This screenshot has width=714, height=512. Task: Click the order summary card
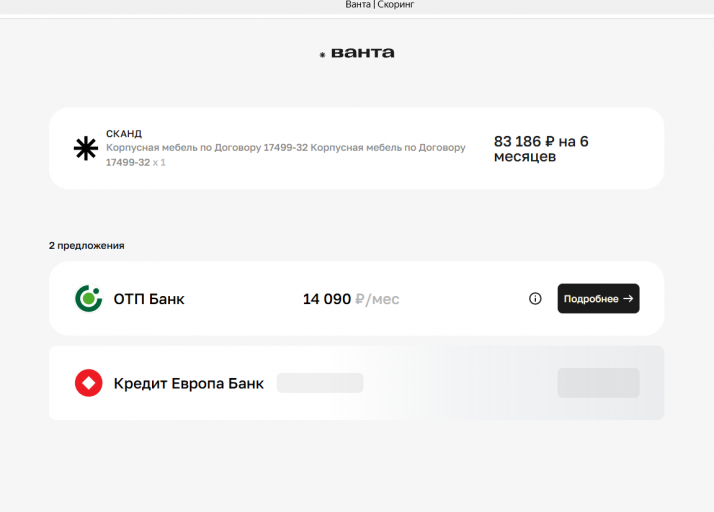tap(357, 148)
